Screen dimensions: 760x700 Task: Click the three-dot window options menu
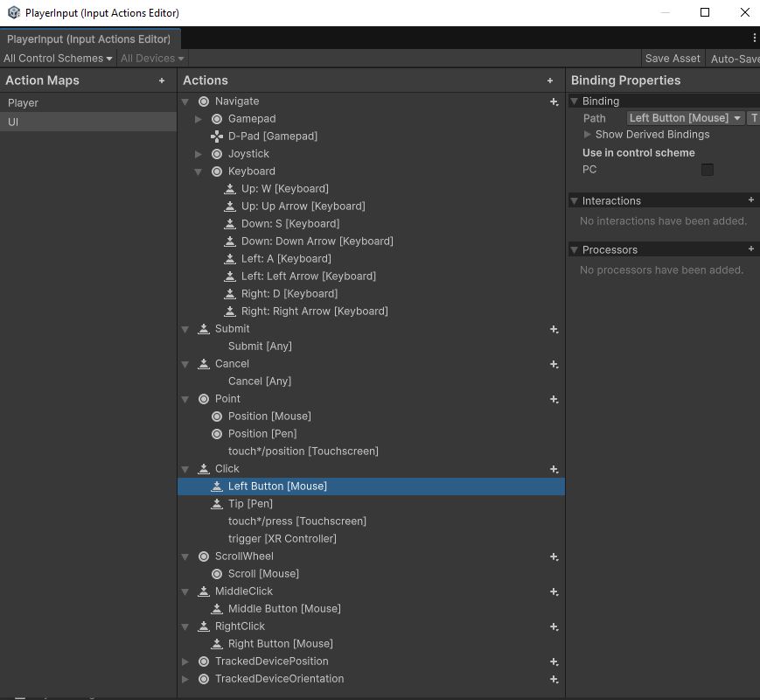754,38
